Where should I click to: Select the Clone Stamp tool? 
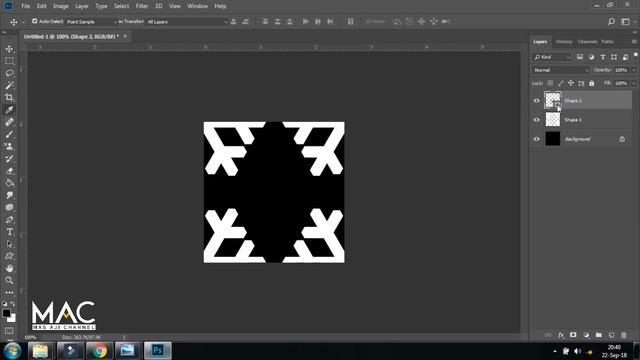pyautogui.click(x=9, y=147)
